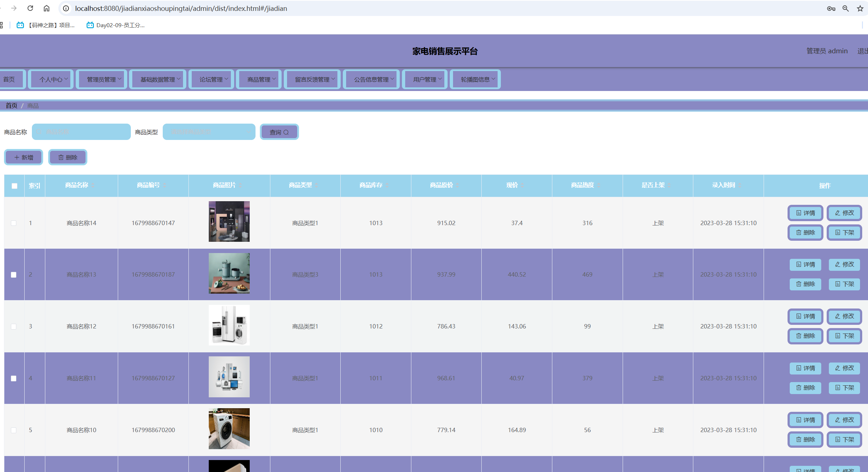The image size is (868, 472).
Task: Check the box for row 商品名称13
Action: [14, 275]
